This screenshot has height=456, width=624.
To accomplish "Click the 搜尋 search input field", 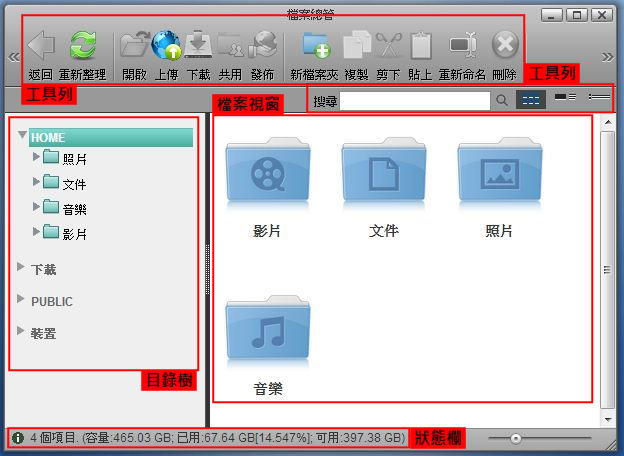I will [x=415, y=100].
